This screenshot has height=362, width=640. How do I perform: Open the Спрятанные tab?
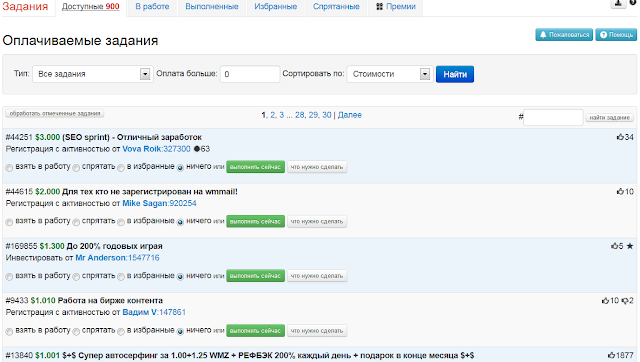[x=336, y=7]
